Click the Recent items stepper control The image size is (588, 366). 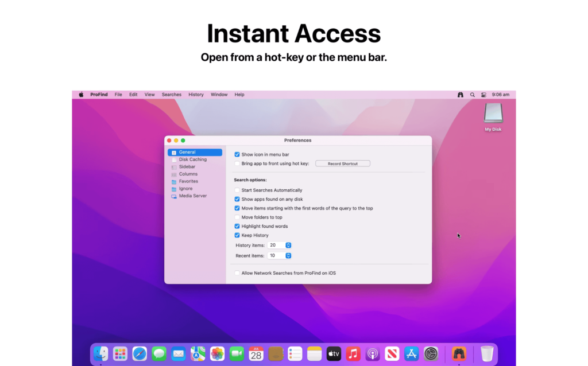pyautogui.click(x=288, y=255)
